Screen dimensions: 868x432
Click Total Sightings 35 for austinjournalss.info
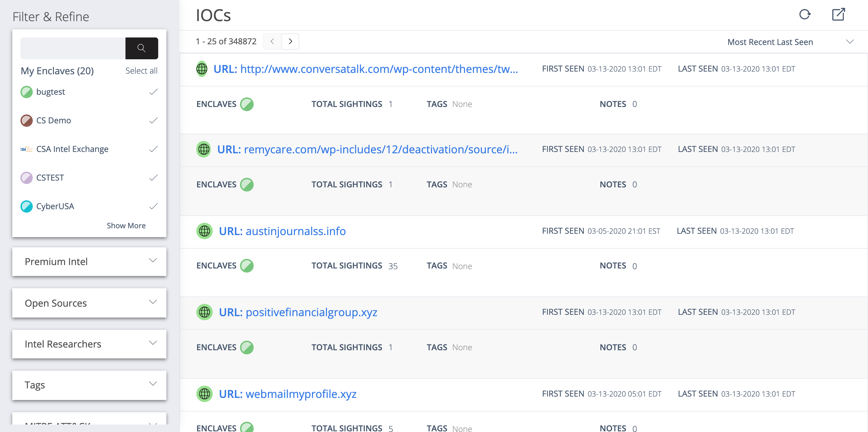coord(355,266)
